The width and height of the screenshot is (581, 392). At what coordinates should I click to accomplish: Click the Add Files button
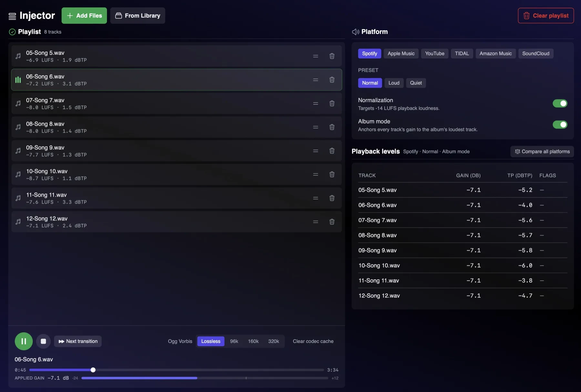tap(84, 15)
